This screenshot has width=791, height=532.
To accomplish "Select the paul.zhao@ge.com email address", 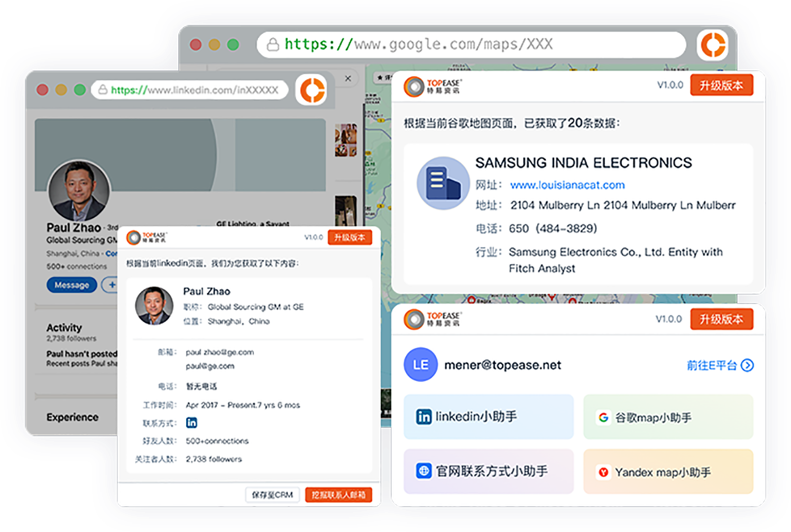I will (x=219, y=352).
